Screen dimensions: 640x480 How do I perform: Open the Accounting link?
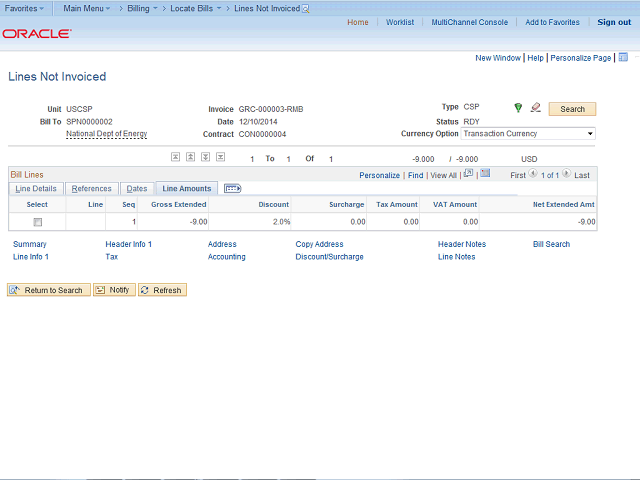coord(227,257)
